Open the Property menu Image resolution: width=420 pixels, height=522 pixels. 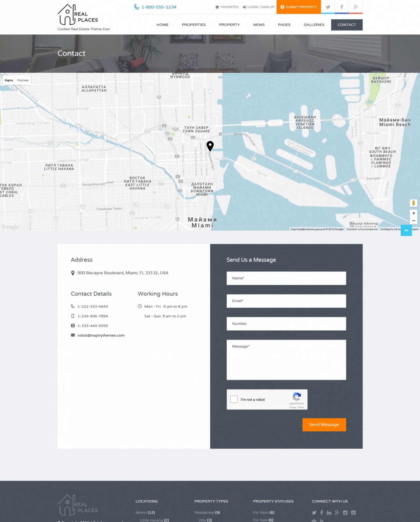tap(229, 25)
